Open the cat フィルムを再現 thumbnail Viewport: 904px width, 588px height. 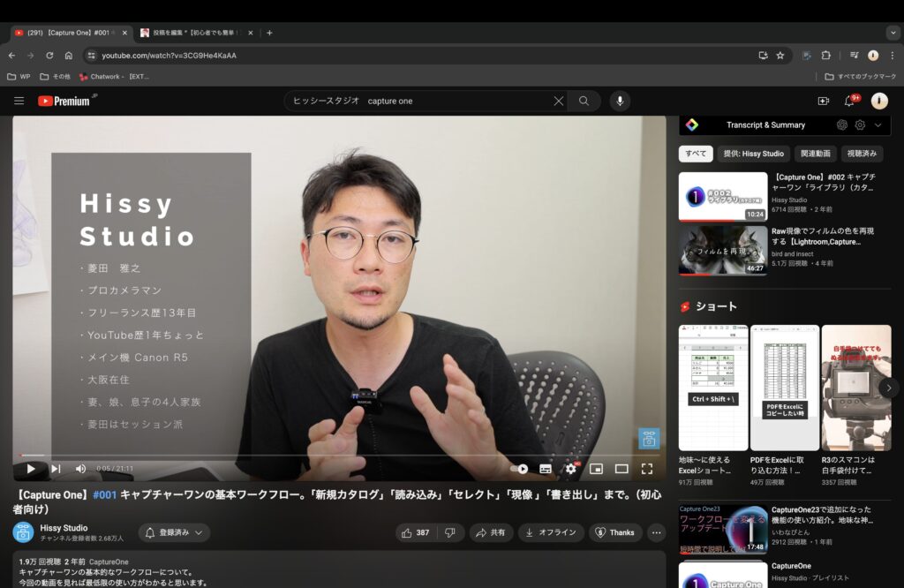[723, 250]
